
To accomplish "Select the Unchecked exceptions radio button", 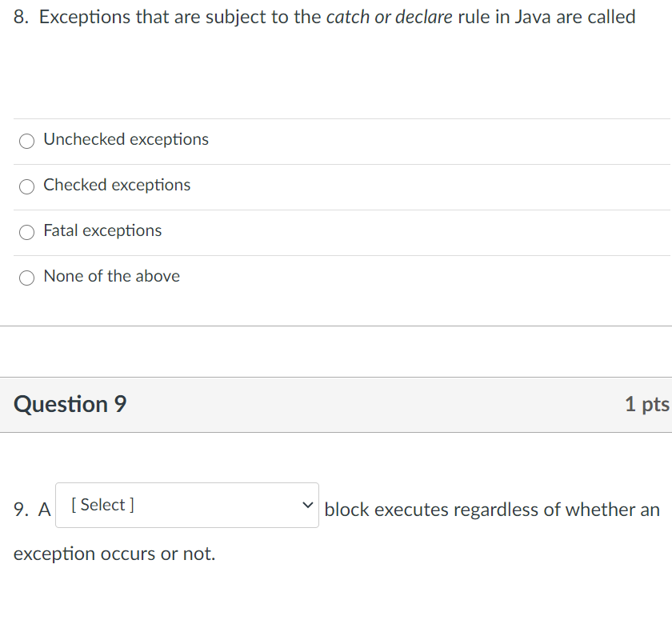I will [26, 141].
